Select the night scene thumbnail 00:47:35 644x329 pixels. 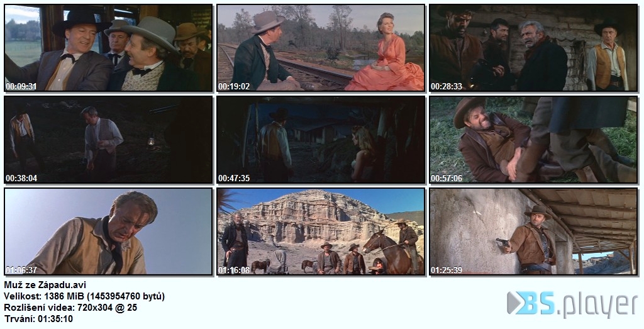[x=321, y=140]
